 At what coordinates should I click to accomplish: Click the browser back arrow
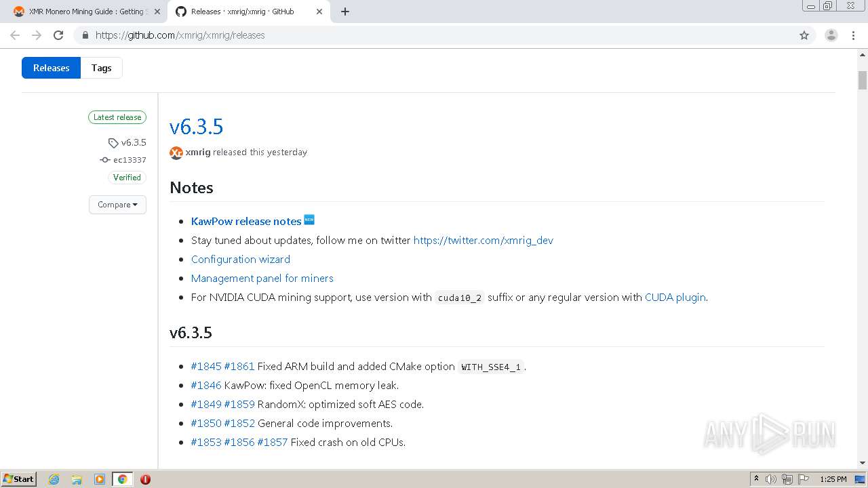pos(15,35)
